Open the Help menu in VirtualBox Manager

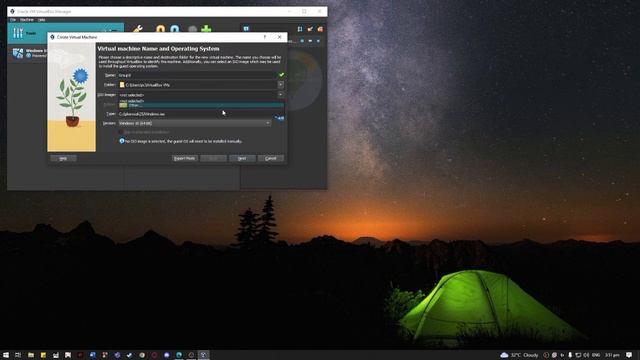click(41, 20)
